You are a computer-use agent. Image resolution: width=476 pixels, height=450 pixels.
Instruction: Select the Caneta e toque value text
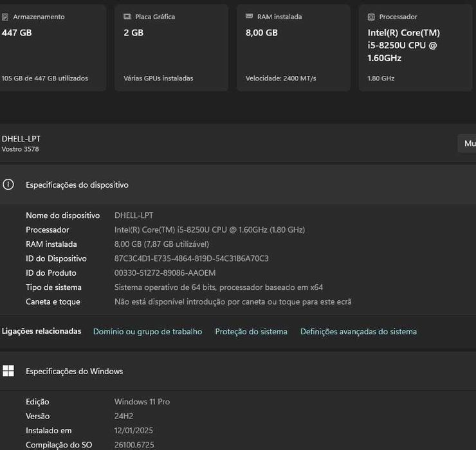pos(233,301)
